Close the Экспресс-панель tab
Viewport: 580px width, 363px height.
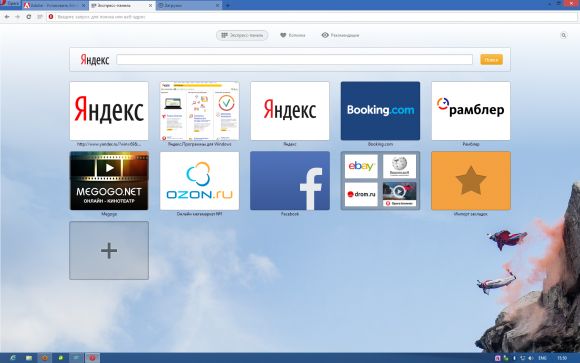[150, 6]
